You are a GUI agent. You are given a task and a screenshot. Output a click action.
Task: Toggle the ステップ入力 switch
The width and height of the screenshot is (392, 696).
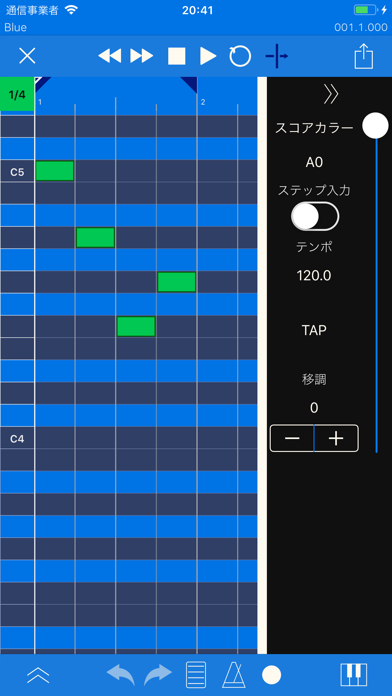point(315,216)
